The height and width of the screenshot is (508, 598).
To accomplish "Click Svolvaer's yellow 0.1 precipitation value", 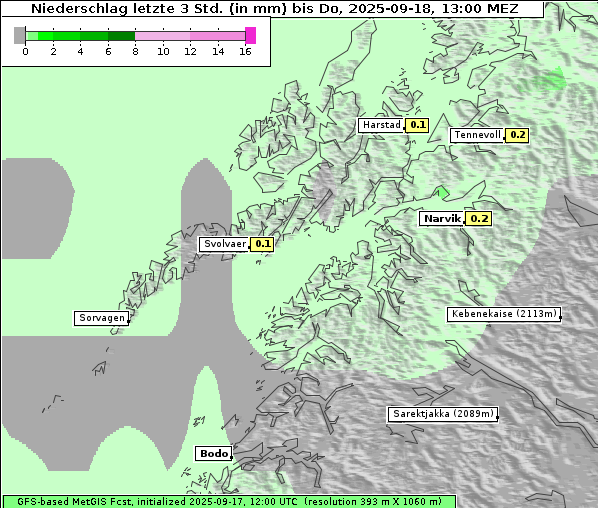I will 262,244.
